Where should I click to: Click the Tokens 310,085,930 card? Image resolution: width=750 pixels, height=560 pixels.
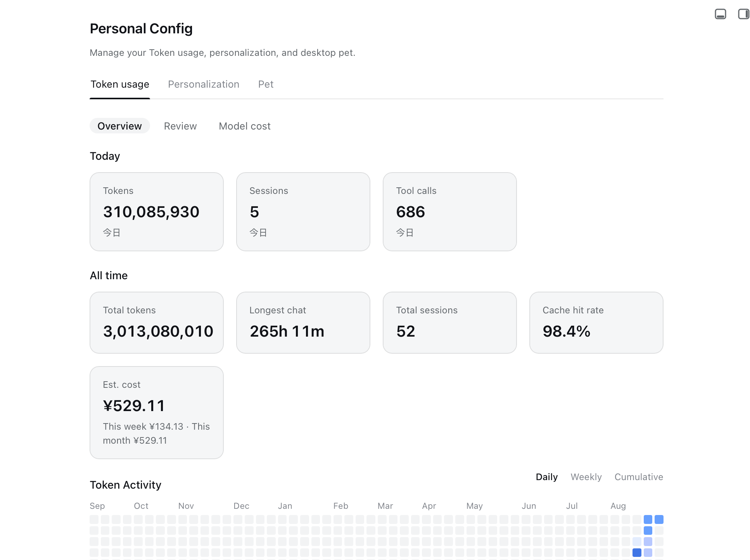[x=157, y=212]
